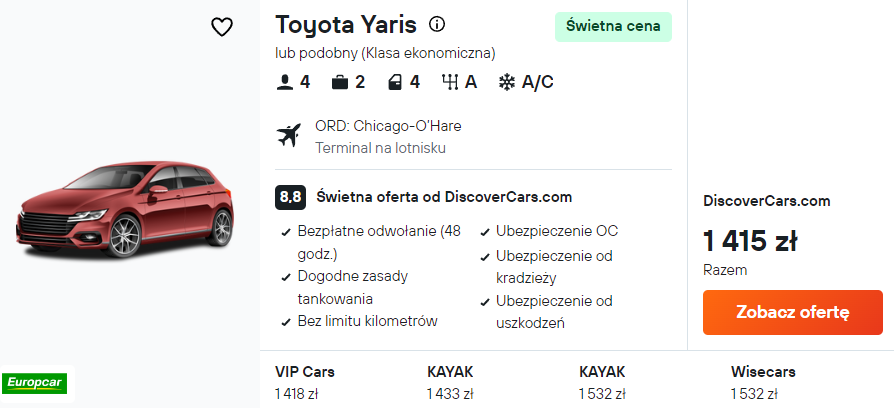Screen dimensions: 894x408
Task: Click the passenger seats person icon
Action: click(x=285, y=82)
